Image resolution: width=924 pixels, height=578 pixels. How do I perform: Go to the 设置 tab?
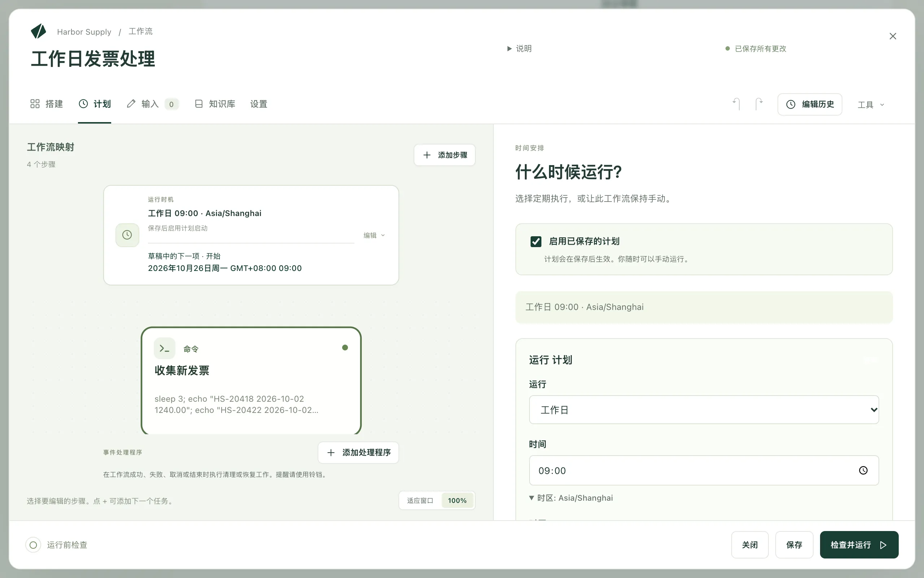click(x=259, y=104)
